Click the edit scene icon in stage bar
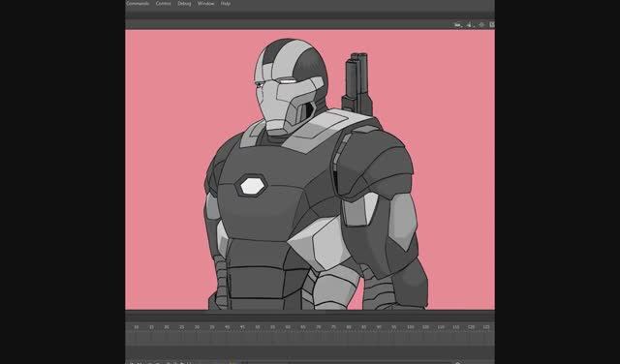Screen dimensions: 620x364 [458, 24]
